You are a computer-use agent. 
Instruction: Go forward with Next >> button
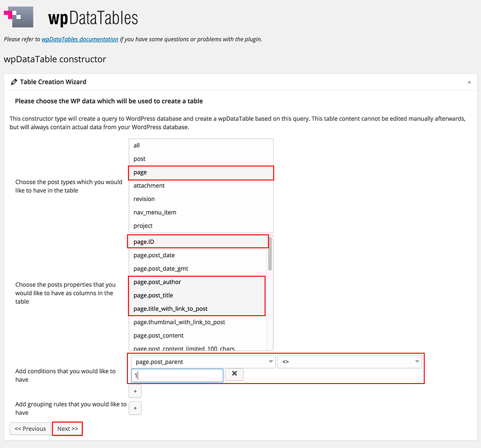click(67, 429)
